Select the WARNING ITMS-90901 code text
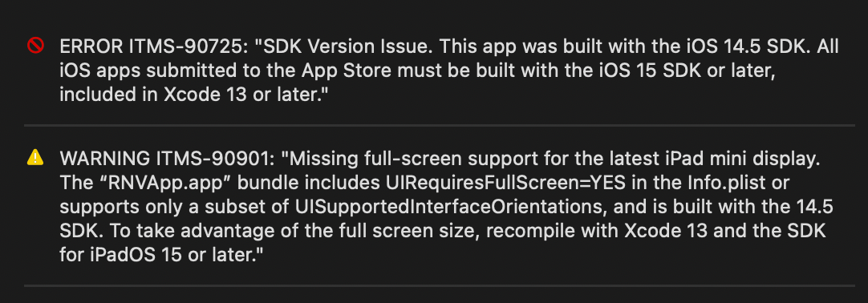868x303 pixels. point(165,160)
